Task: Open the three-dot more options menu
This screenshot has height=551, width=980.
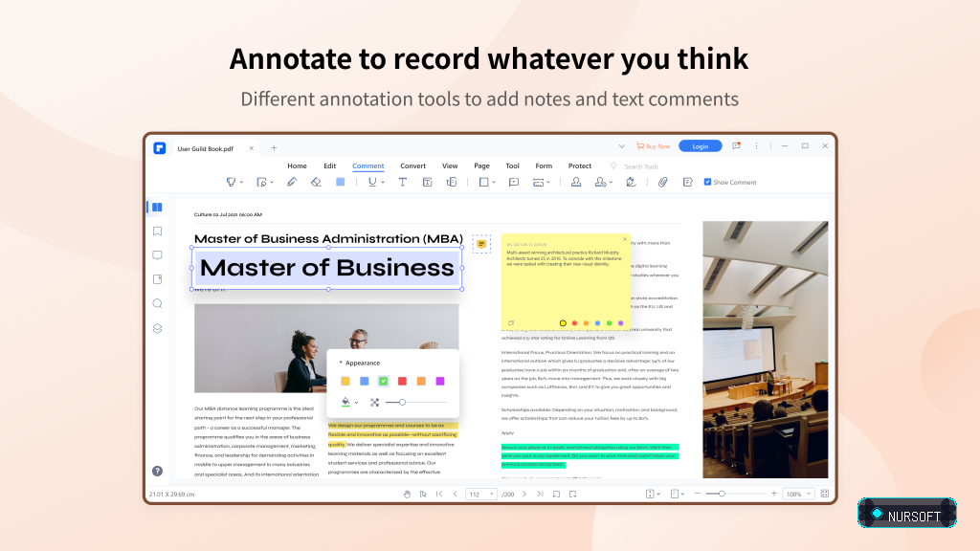Action: (756, 145)
